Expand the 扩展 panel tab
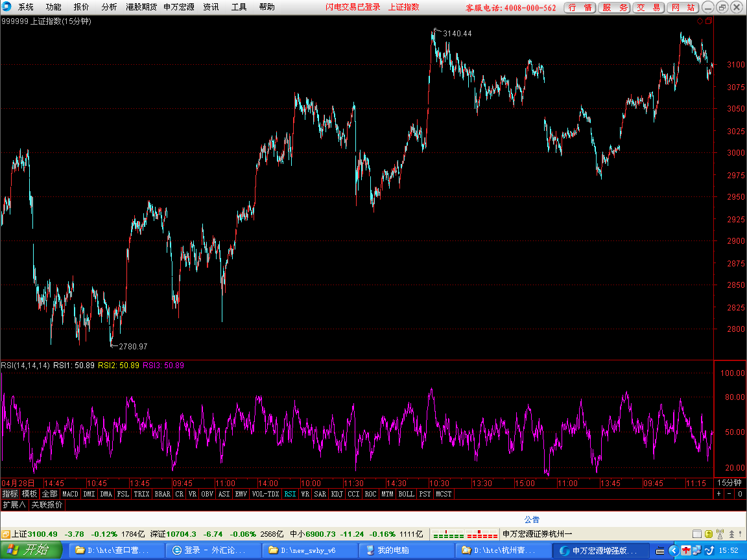Screen dimensions: 747x560 pyautogui.click(x=14, y=505)
